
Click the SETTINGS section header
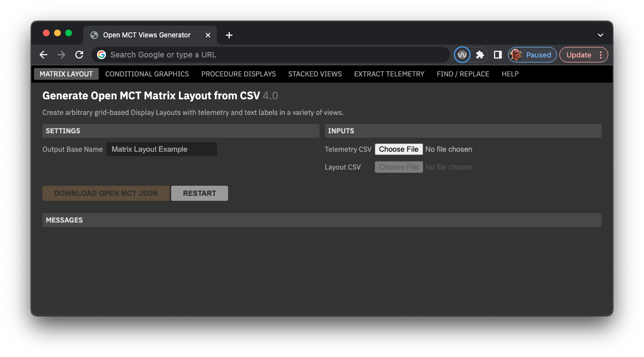click(181, 131)
